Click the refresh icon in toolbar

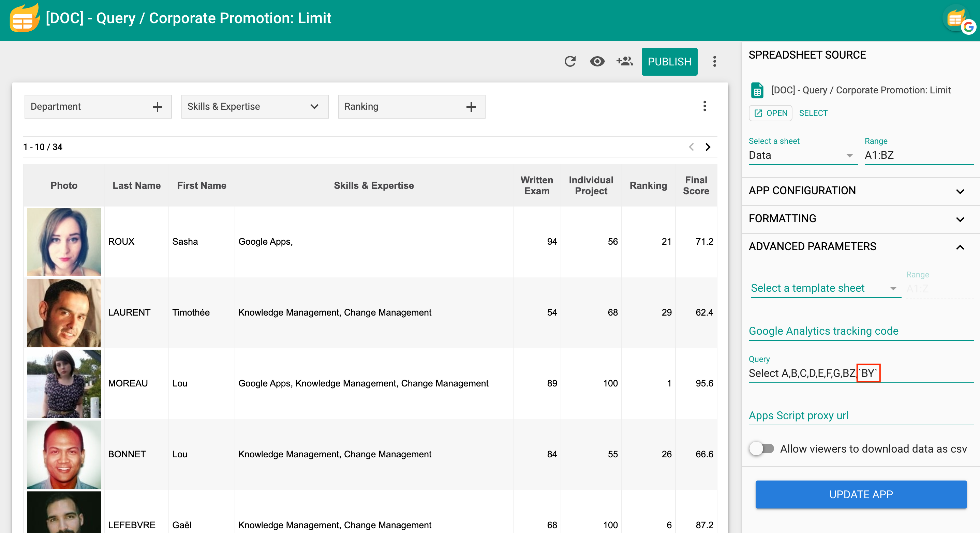(570, 61)
